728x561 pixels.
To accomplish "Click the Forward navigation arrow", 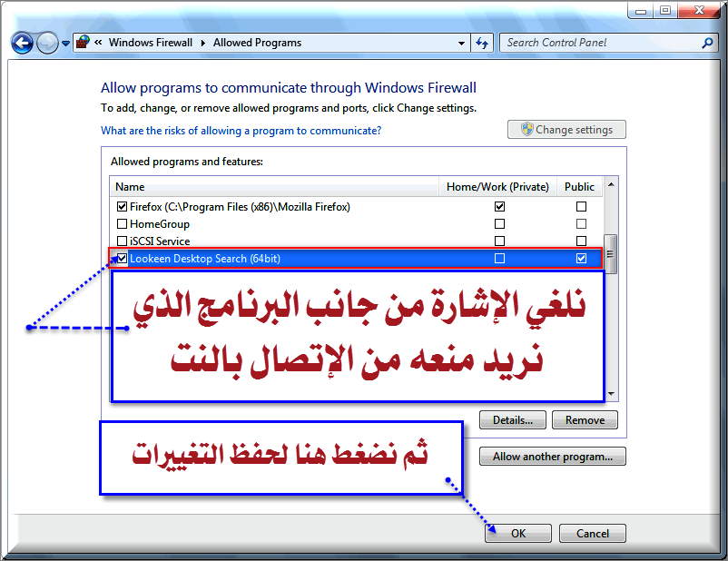I will pos(47,44).
